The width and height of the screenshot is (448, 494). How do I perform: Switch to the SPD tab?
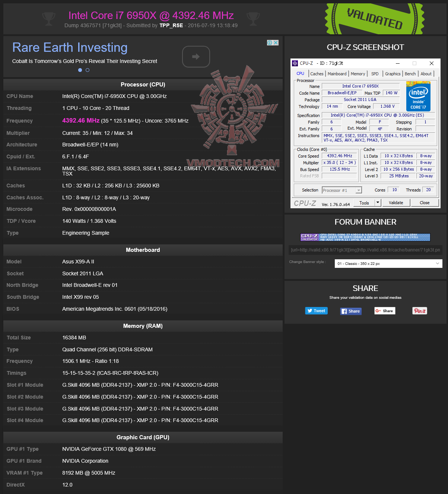[375, 74]
